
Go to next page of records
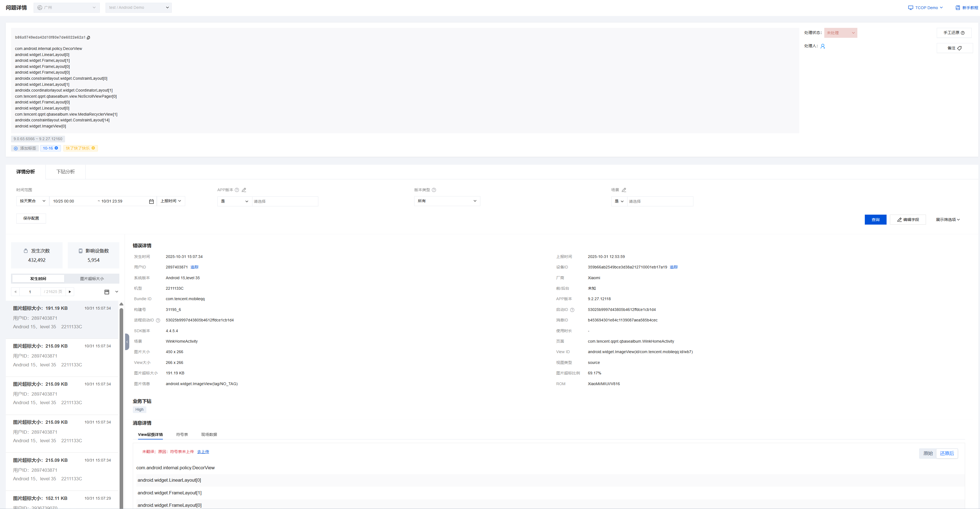click(70, 292)
